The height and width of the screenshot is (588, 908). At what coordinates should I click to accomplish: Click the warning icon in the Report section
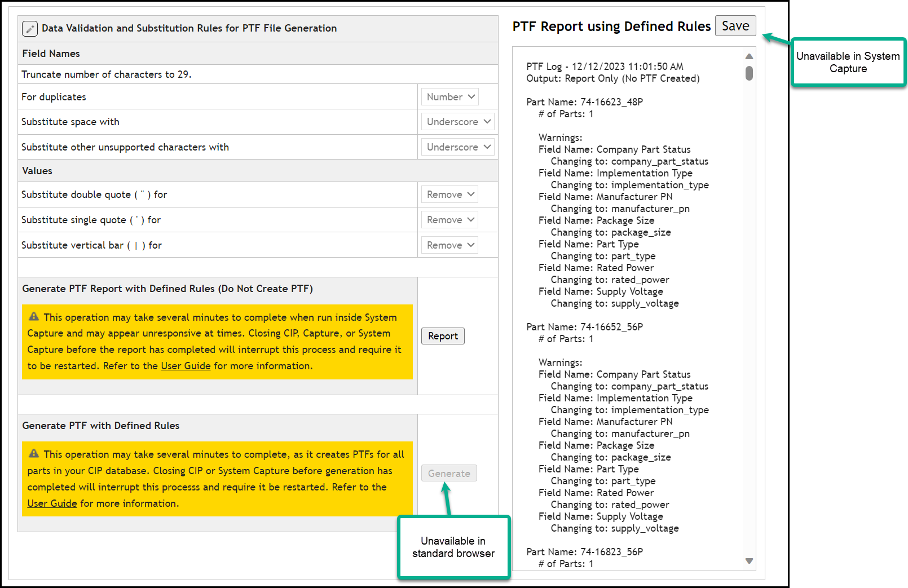[33, 317]
